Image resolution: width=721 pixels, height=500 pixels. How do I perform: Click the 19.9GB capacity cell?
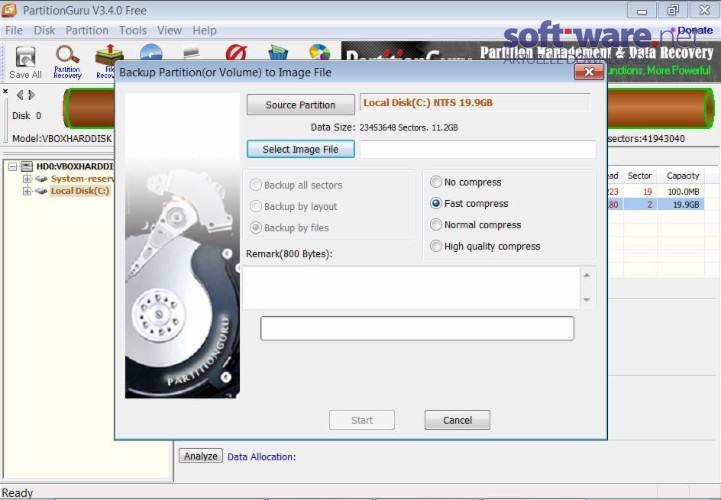point(686,204)
